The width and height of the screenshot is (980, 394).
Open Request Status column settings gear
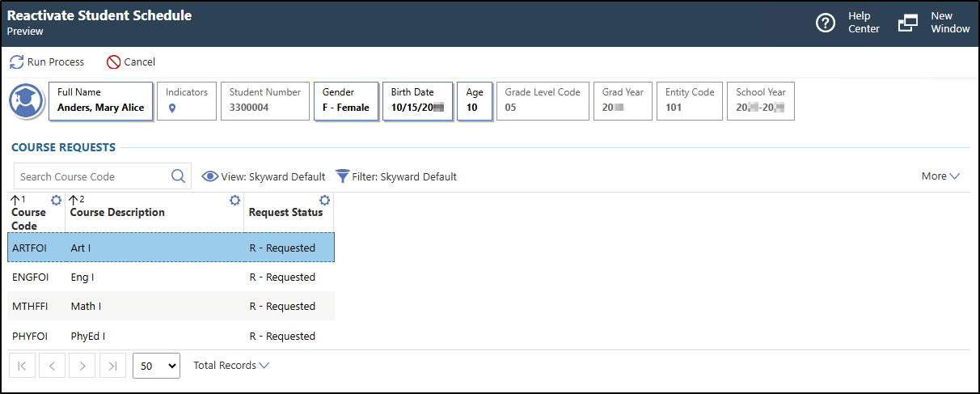pyautogui.click(x=324, y=201)
